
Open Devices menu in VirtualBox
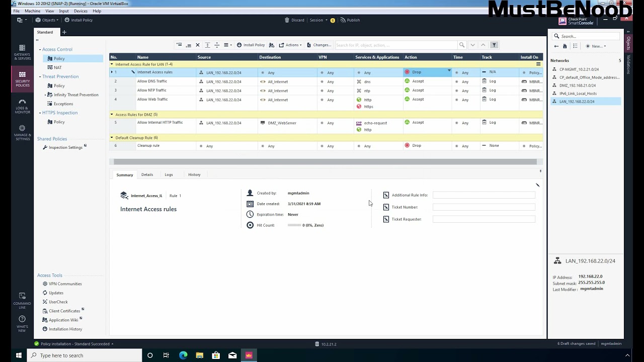tap(80, 11)
